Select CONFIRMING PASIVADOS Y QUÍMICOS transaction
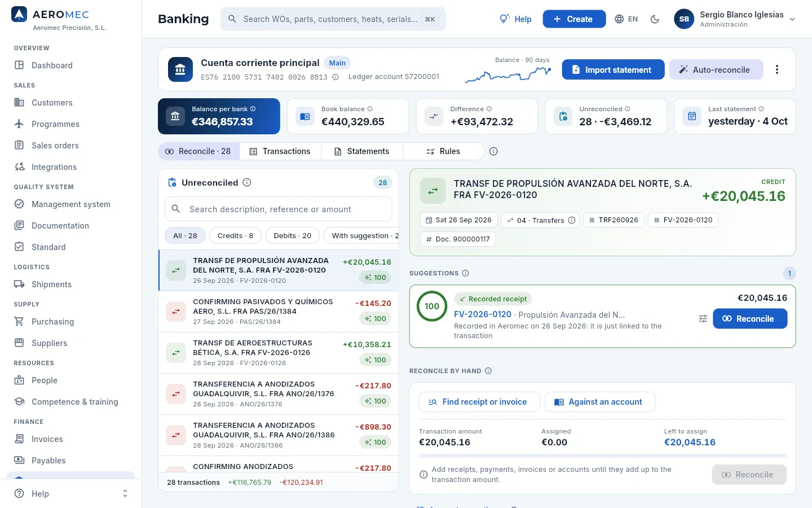Screen dimensions: 812x508 279,312
